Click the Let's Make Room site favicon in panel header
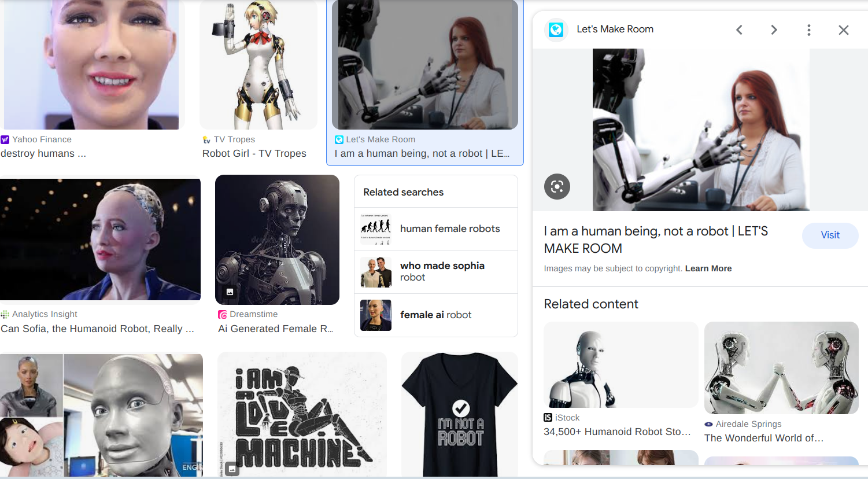Viewport: 868px width, 479px height. pyautogui.click(x=556, y=30)
